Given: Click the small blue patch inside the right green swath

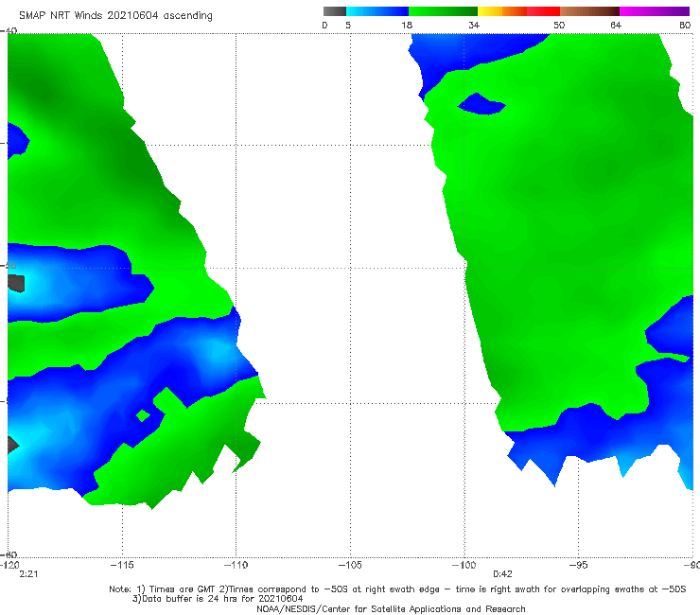Looking at the screenshot, I should point(481,104).
